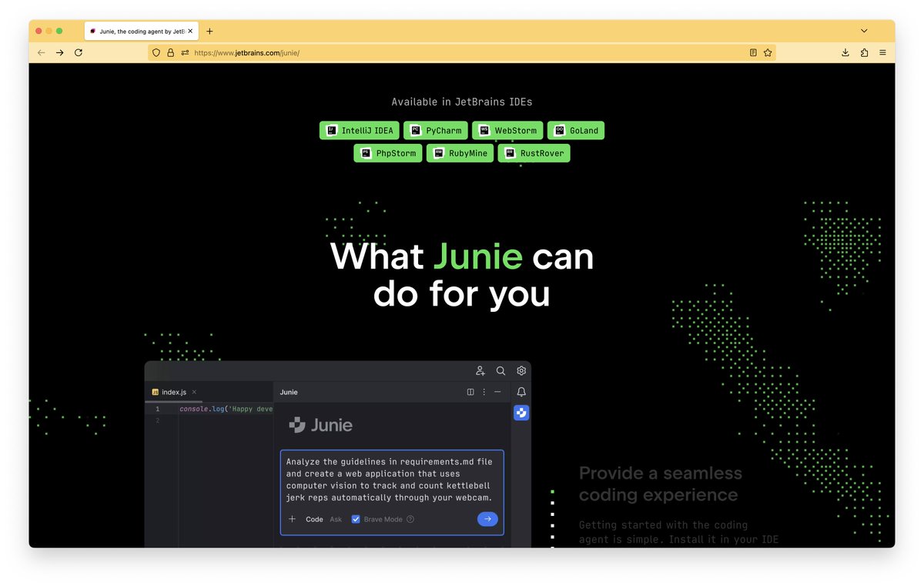This screenshot has height=586, width=924.
Task: Open a new browser tab with plus
Action: pyautogui.click(x=209, y=32)
